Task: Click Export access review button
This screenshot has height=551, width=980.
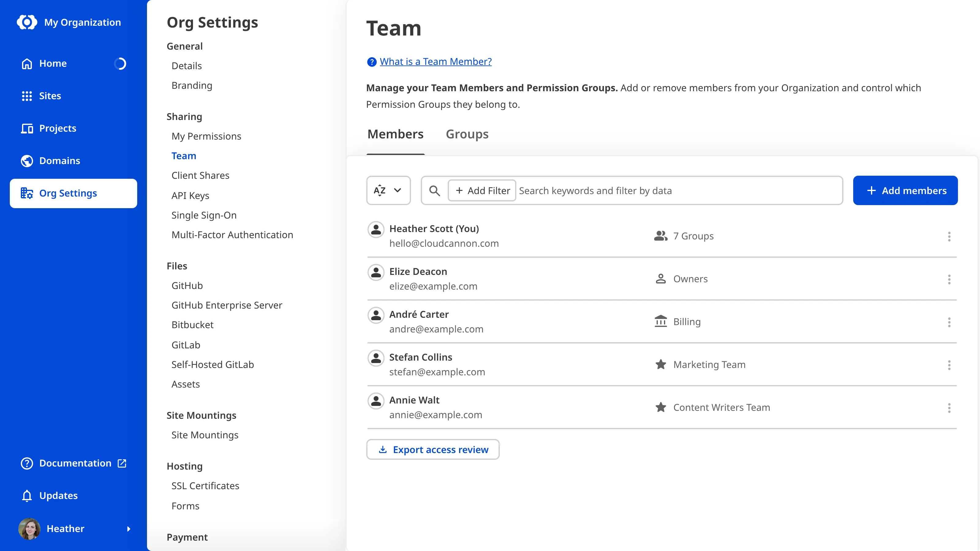Action: point(433,449)
